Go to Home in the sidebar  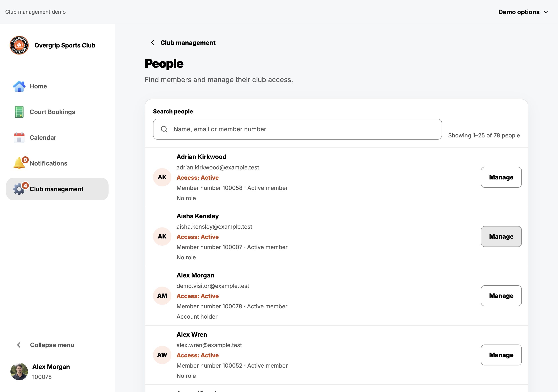[57, 86]
